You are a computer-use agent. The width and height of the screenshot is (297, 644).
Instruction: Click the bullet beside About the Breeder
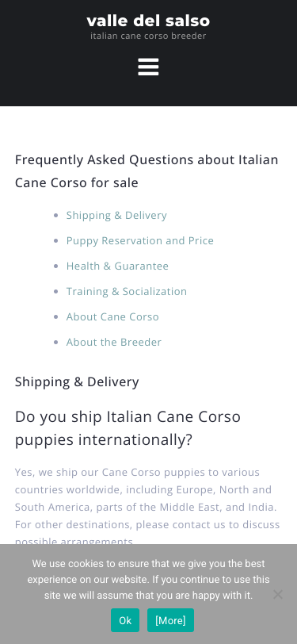pos(56,343)
